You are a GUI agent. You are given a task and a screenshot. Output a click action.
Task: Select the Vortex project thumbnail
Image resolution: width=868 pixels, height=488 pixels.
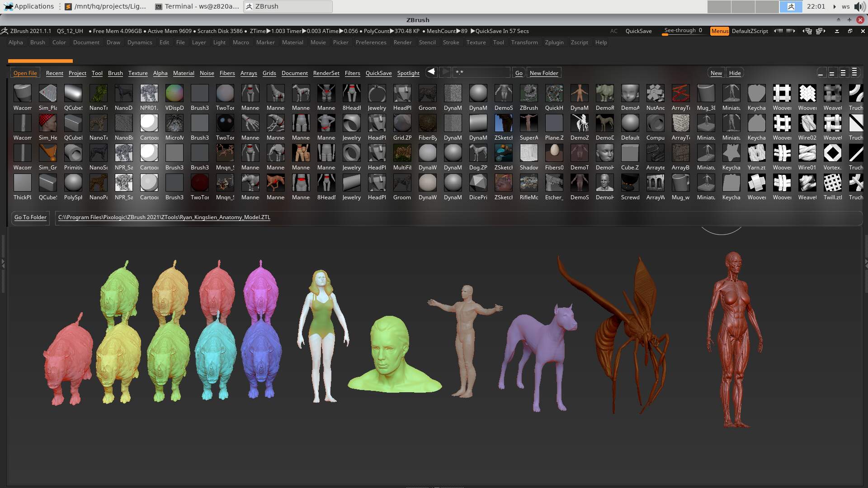coord(832,153)
